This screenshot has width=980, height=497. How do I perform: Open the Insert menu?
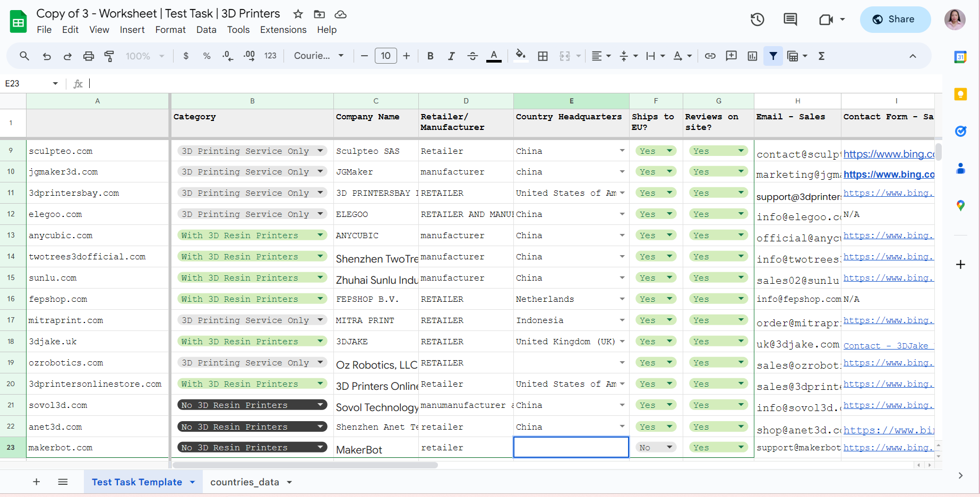[132, 30]
